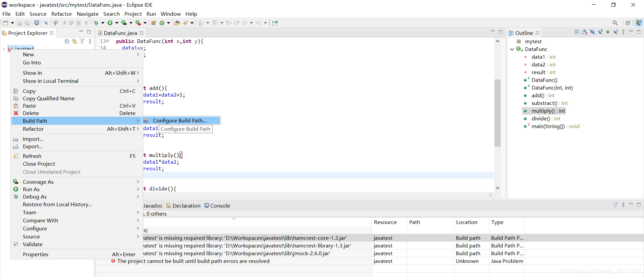Click the Back navigation arrow icon
The height and width of the screenshot is (277, 644).
(245, 23)
